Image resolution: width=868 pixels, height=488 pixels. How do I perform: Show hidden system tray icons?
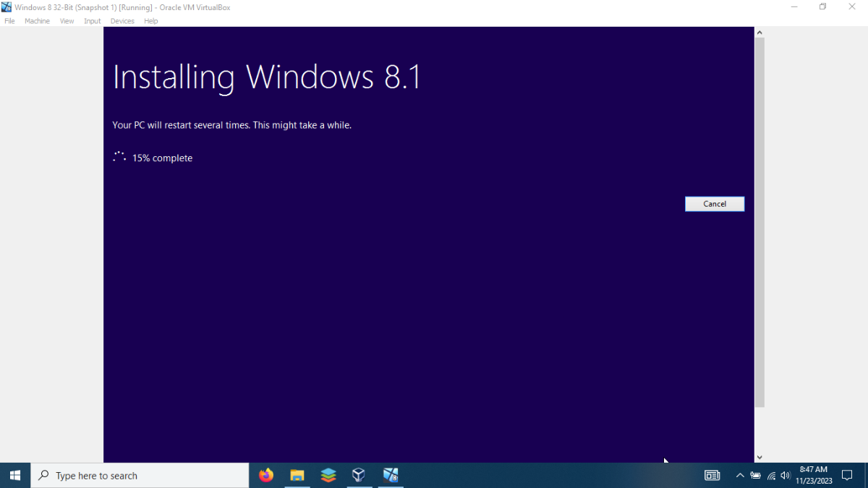tap(740, 475)
